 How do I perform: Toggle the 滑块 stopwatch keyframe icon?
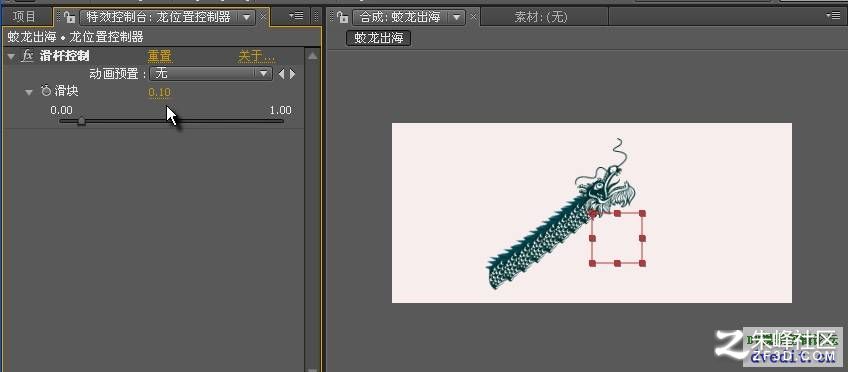(x=46, y=91)
